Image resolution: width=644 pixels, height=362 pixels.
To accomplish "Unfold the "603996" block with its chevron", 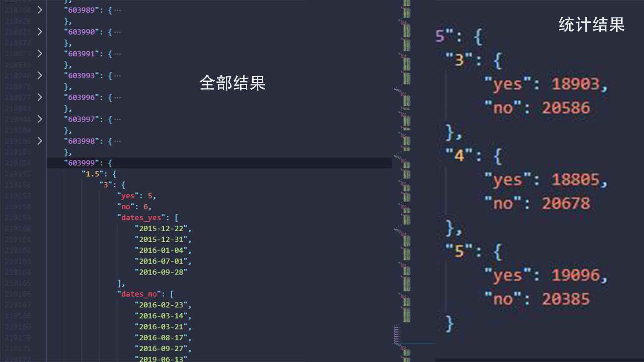I will coord(40,97).
